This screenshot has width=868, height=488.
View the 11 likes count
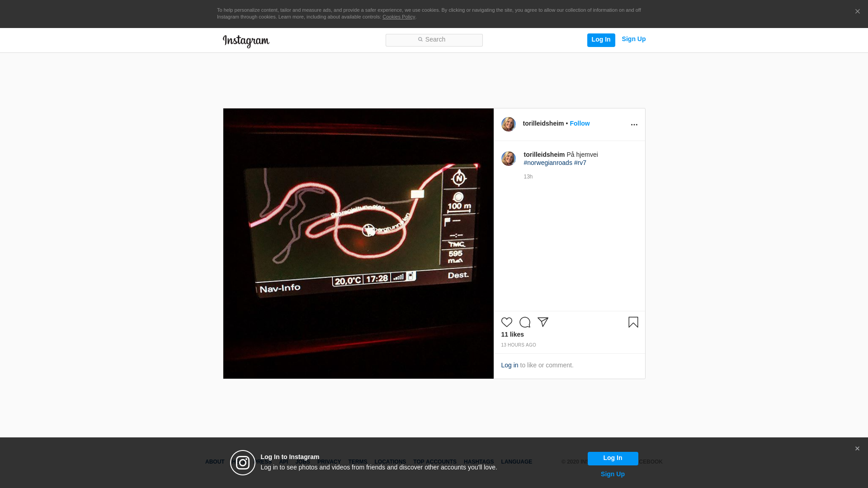click(x=512, y=334)
